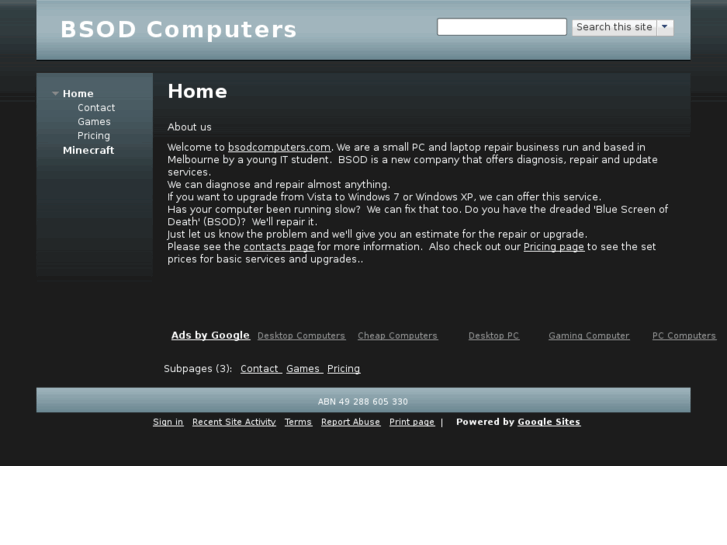Open Pricing in the sidebar navigation

pyautogui.click(x=94, y=135)
